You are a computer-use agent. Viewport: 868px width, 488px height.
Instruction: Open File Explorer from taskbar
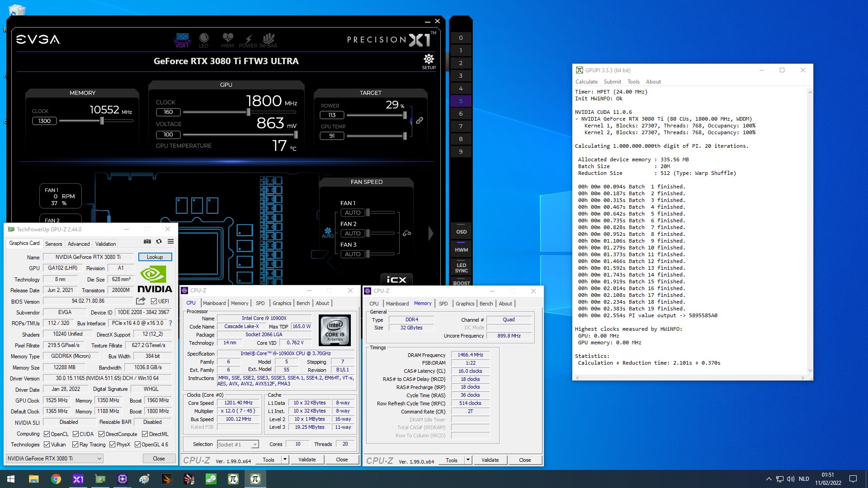(x=33, y=479)
